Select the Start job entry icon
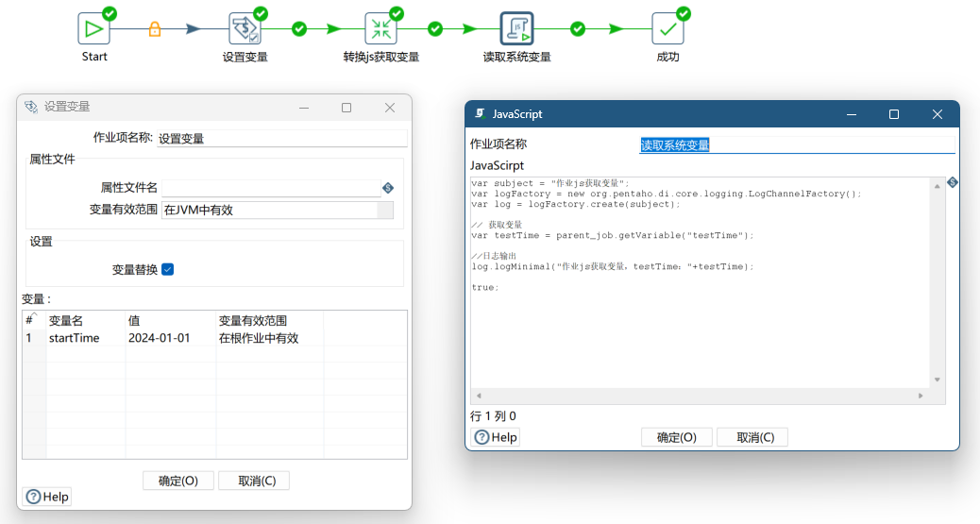The height and width of the screenshot is (524, 980). tap(93, 28)
